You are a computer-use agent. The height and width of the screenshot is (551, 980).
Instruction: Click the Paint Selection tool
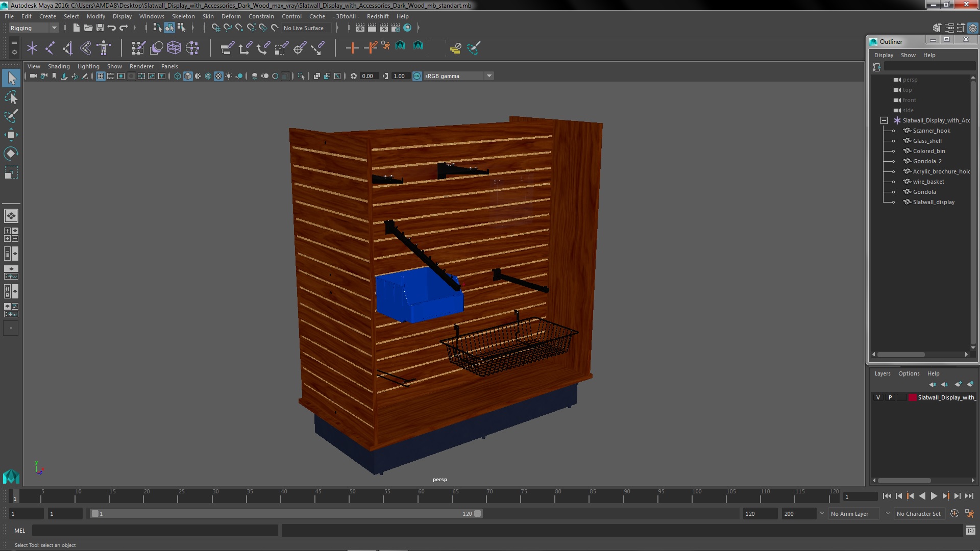pyautogui.click(x=11, y=116)
